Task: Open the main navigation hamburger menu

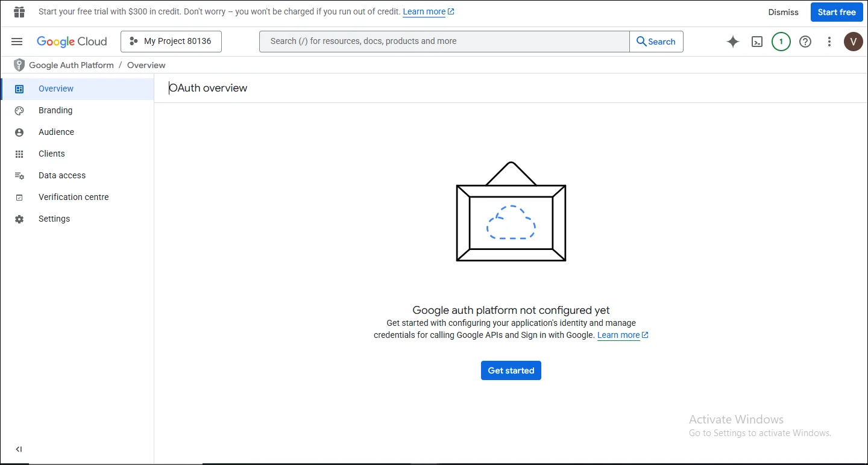Action: point(17,42)
